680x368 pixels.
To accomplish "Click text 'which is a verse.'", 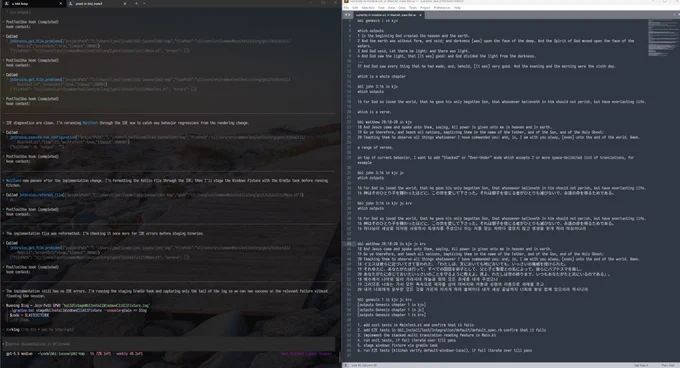I will click(x=375, y=112).
